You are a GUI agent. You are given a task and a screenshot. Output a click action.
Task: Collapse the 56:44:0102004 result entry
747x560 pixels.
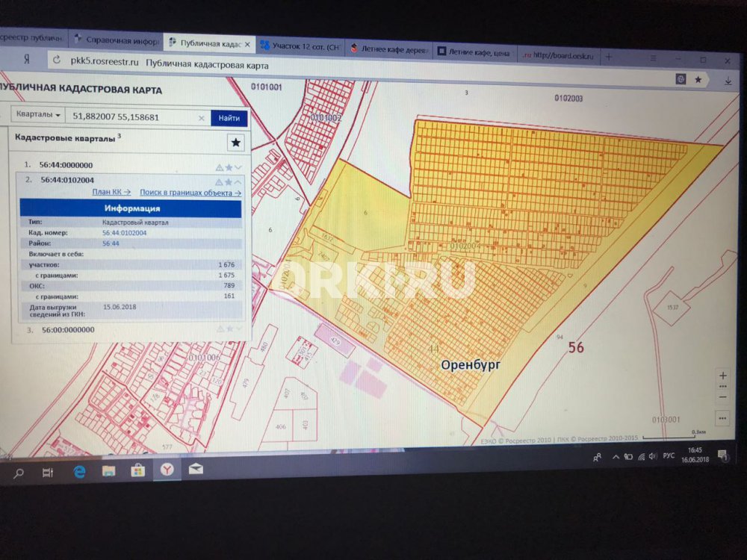238,181
